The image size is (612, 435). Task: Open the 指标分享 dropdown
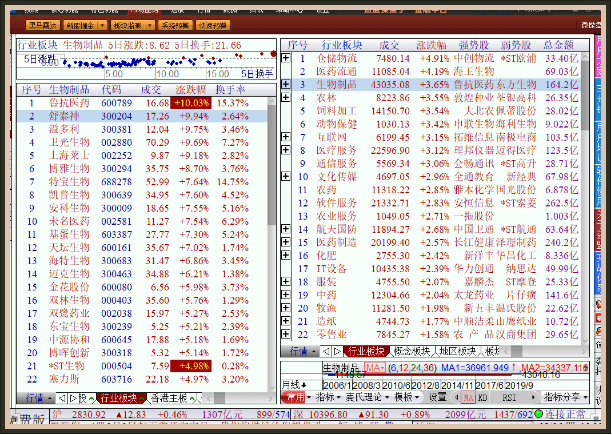pos(566,397)
